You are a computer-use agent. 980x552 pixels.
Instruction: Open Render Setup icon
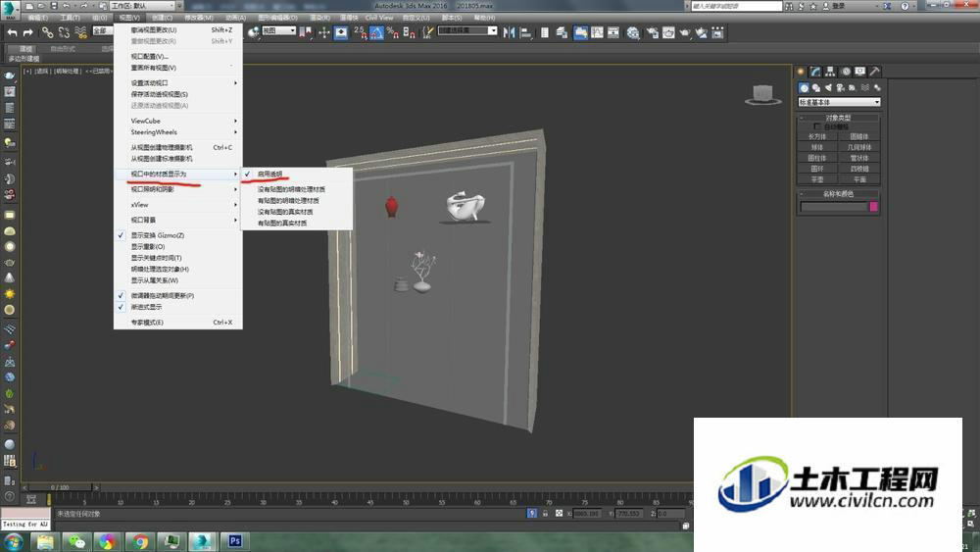652,32
